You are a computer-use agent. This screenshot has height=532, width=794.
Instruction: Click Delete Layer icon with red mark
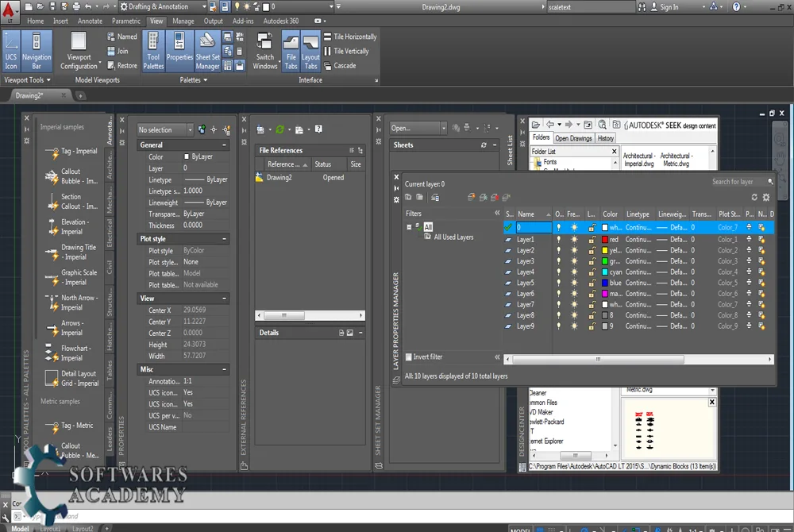point(495,198)
